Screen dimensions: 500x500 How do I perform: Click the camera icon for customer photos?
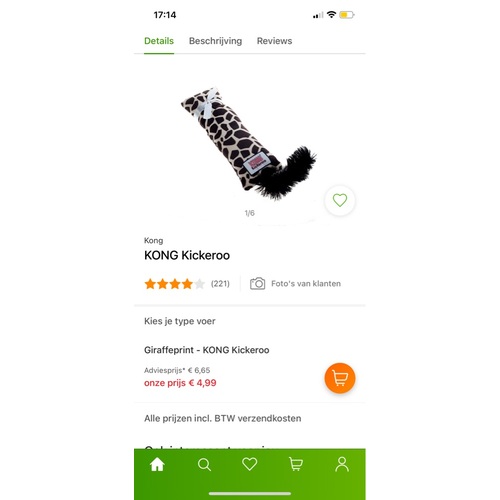click(257, 284)
